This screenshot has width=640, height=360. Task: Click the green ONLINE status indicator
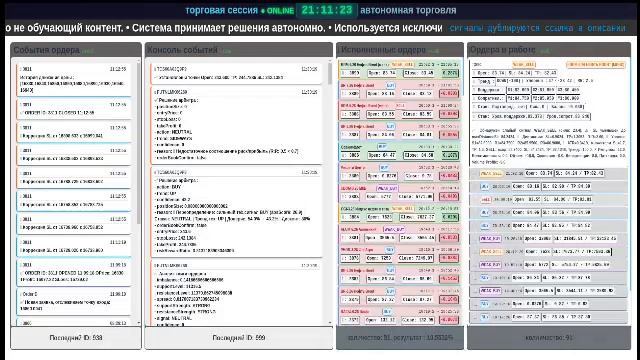pyautogui.click(x=278, y=11)
